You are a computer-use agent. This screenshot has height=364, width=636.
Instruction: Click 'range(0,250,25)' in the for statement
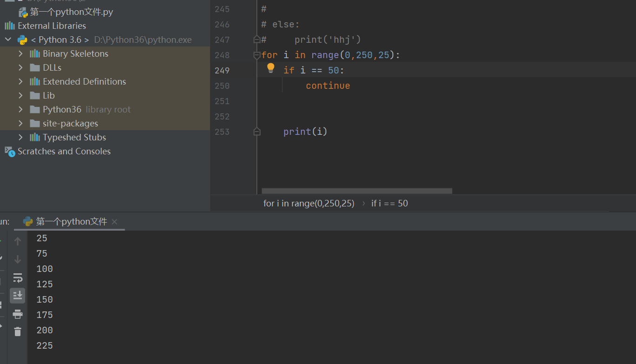(353, 55)
